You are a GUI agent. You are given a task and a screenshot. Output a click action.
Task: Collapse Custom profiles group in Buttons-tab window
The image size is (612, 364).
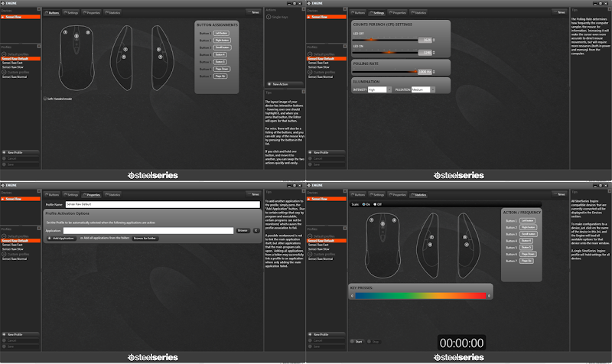4,72
